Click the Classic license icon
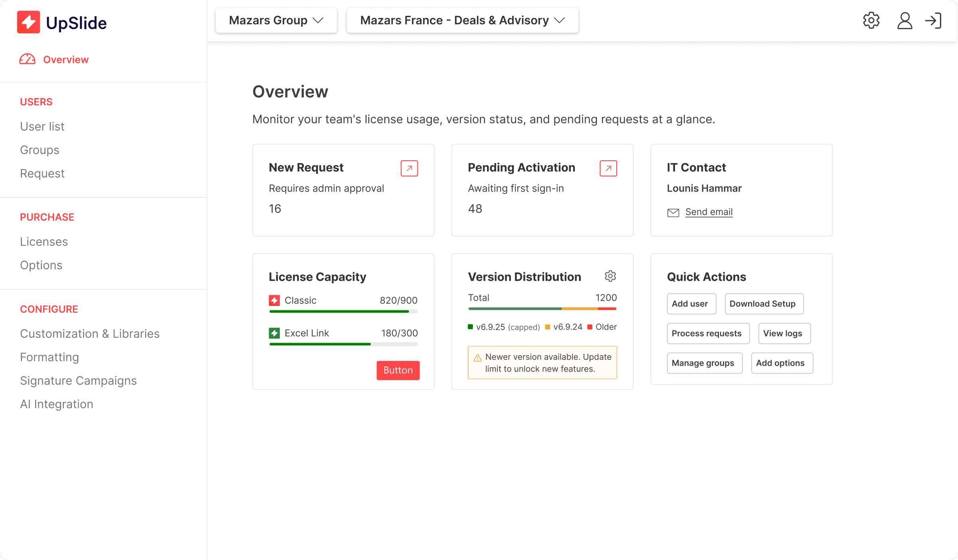 point(274,300)
